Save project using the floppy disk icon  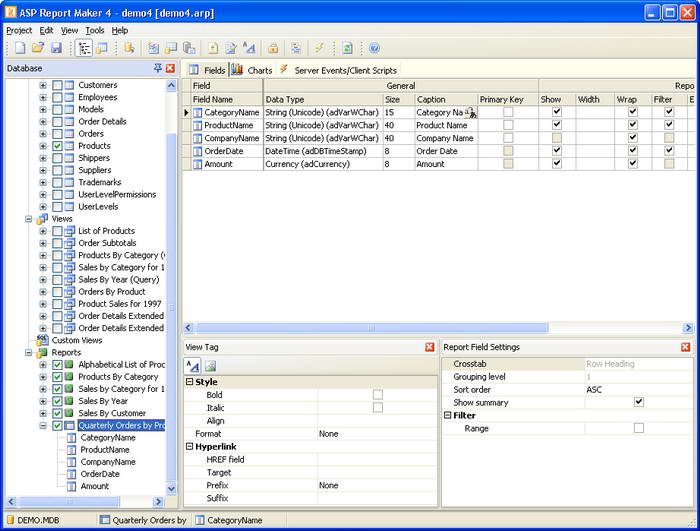[56, 48]
